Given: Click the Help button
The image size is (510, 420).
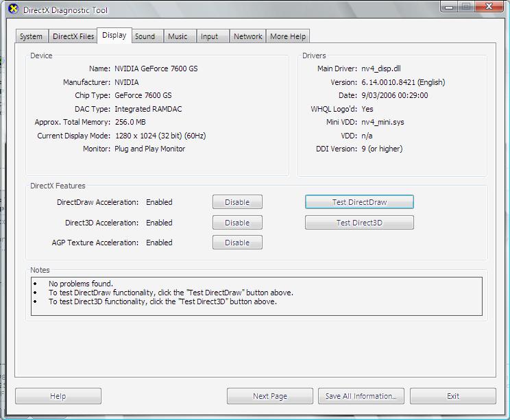Looking at the screenshot, I should pos(58,396).
